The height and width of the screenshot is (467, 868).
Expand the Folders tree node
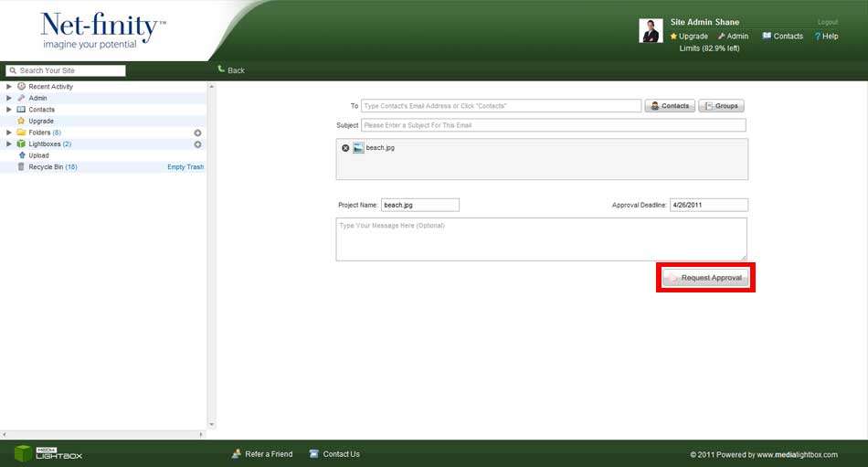(x=9, y=133)
